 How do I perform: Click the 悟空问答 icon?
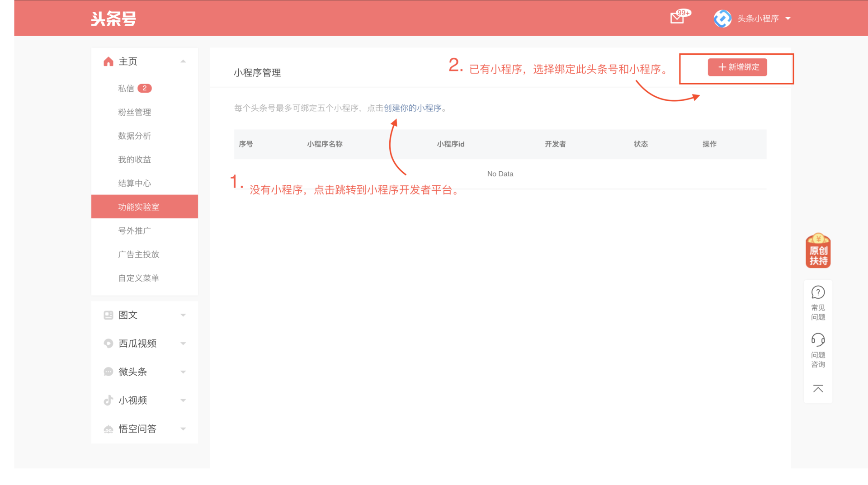tap(108, 429)
